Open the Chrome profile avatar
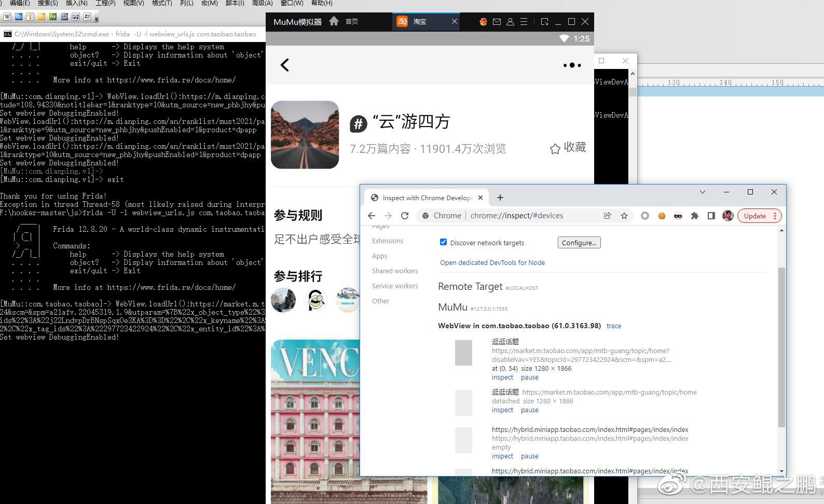Screen dimensions: 824x504 (728, 216)
